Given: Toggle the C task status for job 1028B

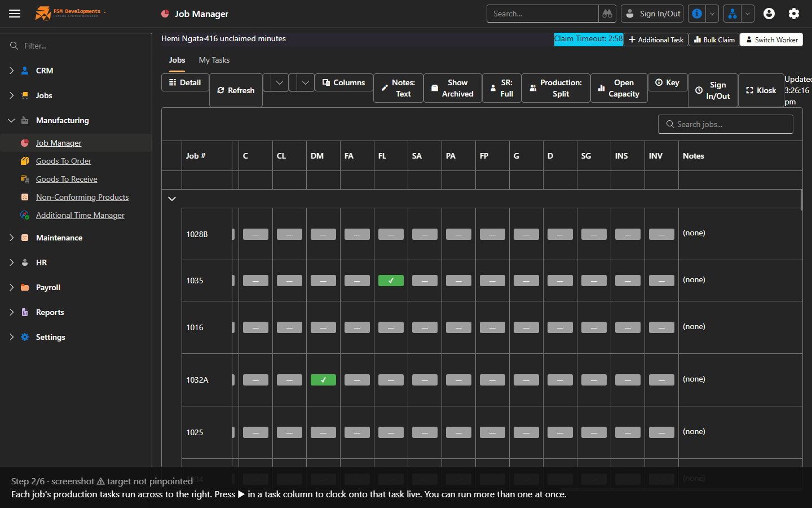Looking at the screenshot, I should (x=255, y=234).
